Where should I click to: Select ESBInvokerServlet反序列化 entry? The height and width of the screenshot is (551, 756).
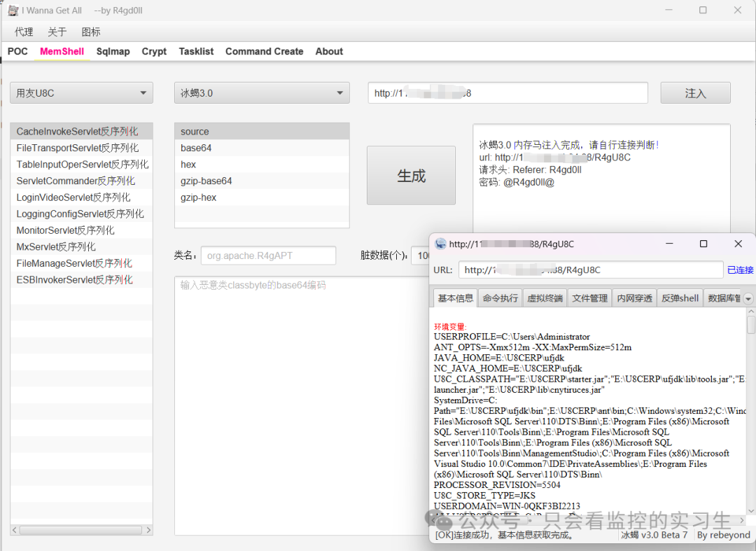point(81,279)
